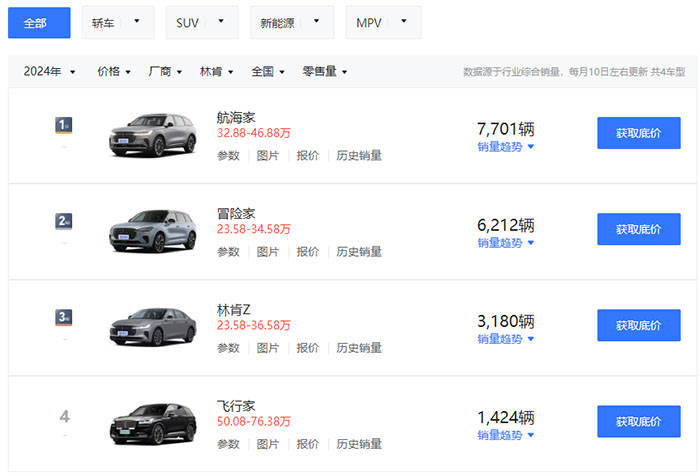Open 历史销量 for 飞行家

tap(359, 444)
